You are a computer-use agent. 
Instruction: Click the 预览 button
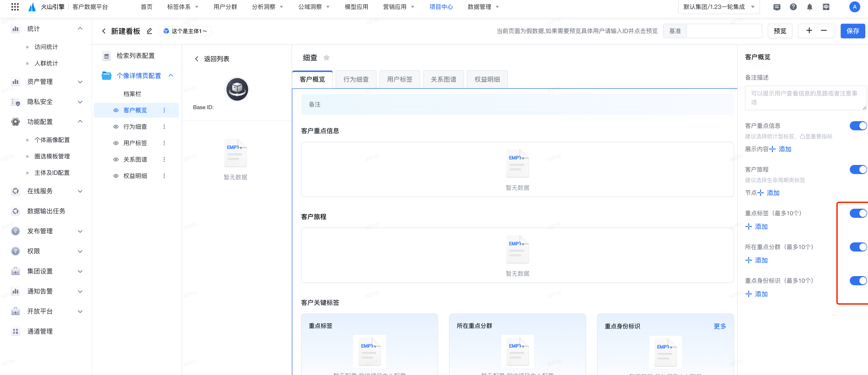780,31
